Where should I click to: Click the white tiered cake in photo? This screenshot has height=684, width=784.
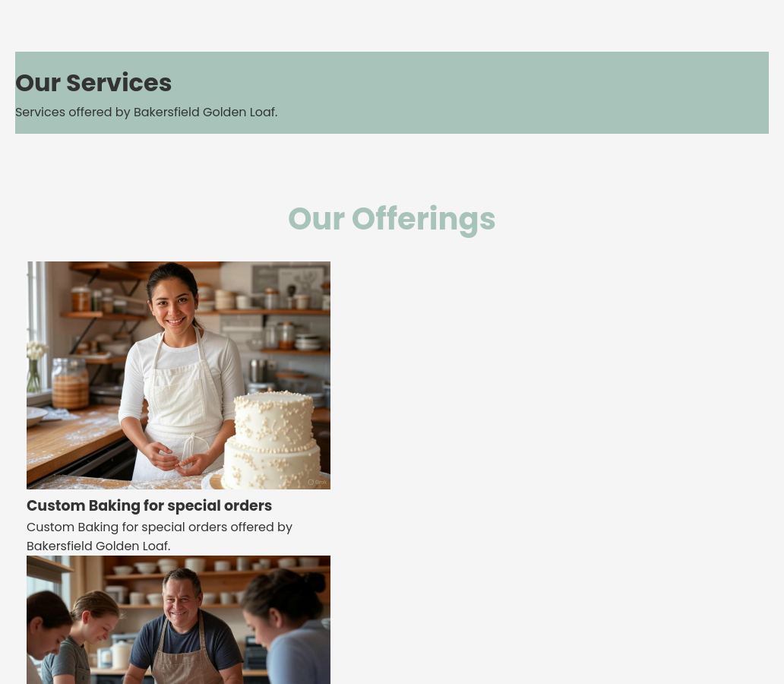[273, 439]
